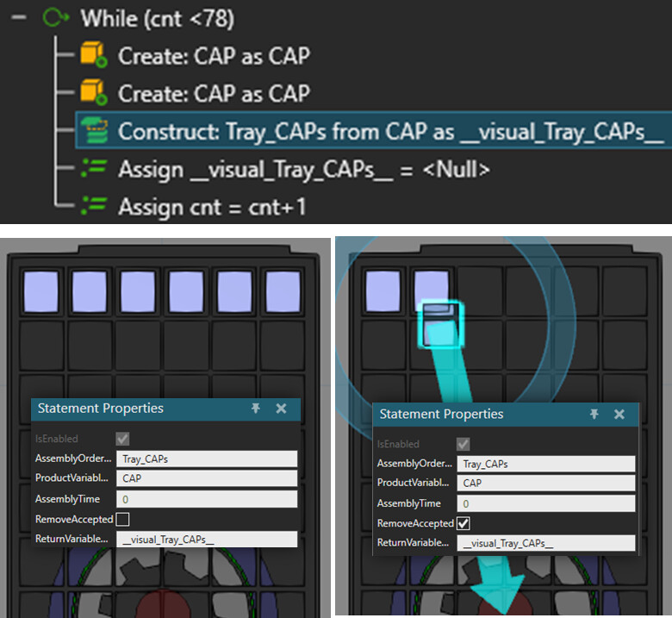672x618 pixels.
Task: Click the While loop icon
Action: point(53,18)
